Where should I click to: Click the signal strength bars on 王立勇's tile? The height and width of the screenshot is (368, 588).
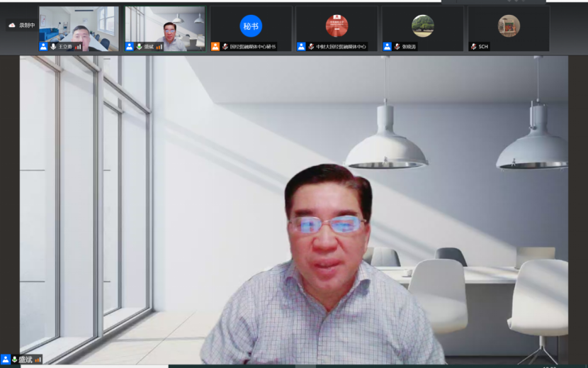click(79, 47)
